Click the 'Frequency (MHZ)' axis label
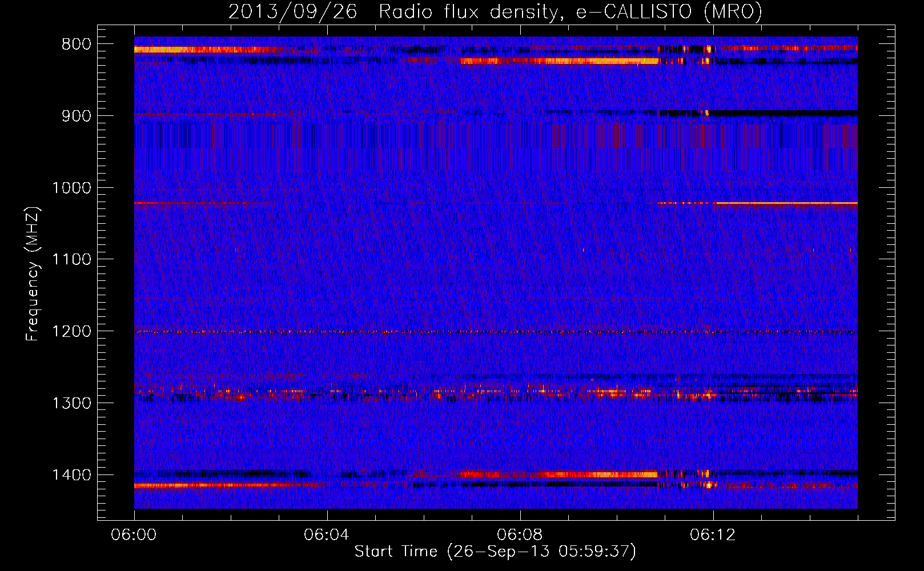 coord(33,274)
